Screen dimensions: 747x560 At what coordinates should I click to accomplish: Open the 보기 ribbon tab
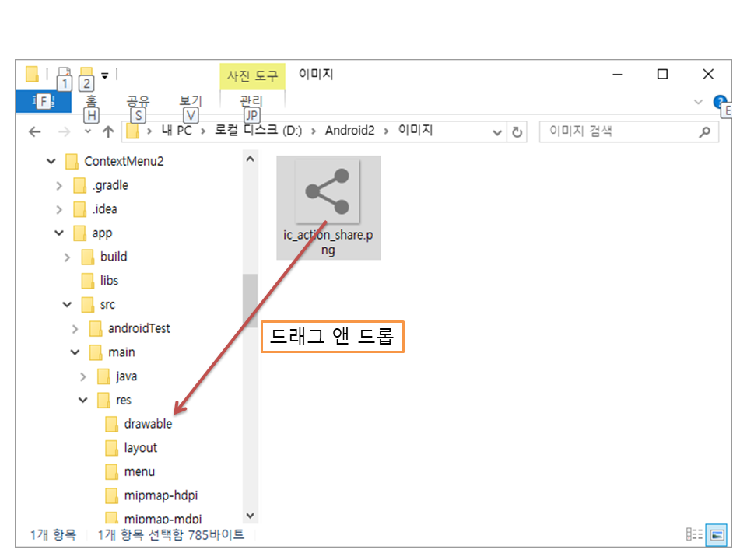tap(190, 101)
